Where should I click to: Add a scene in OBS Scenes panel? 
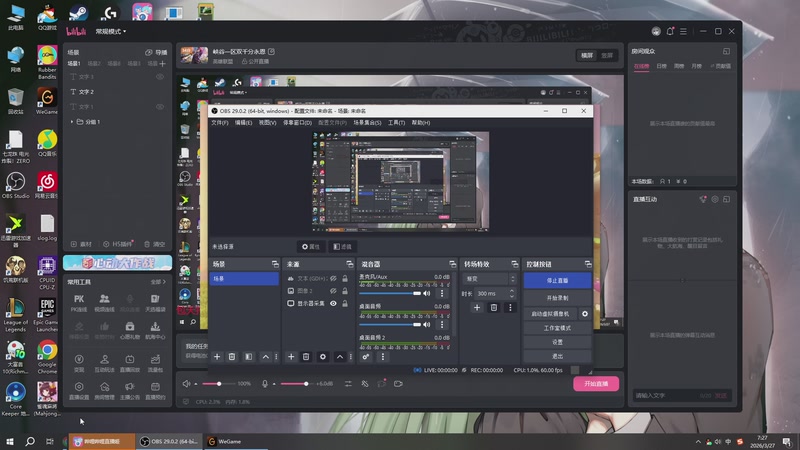pyautogui.click(x=217, y=357)
